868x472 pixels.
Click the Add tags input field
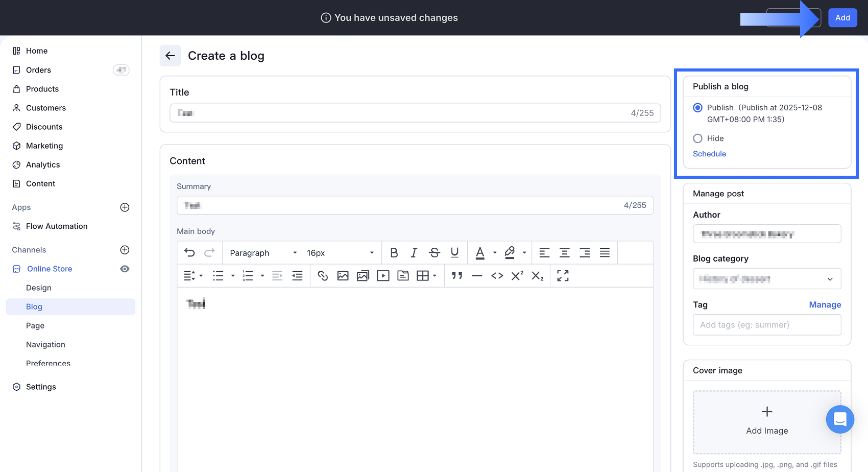point(766,325)
